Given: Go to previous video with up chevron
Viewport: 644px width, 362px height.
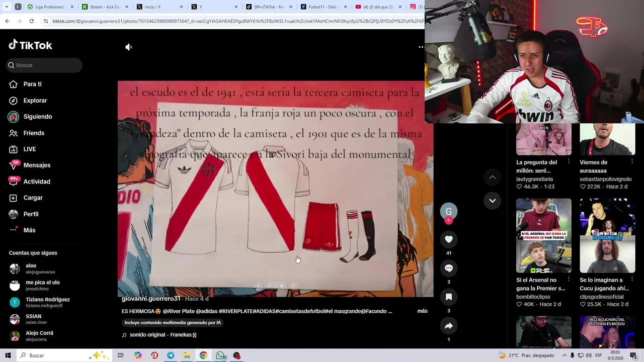Looking at the screenshot, I should (493, 177).
